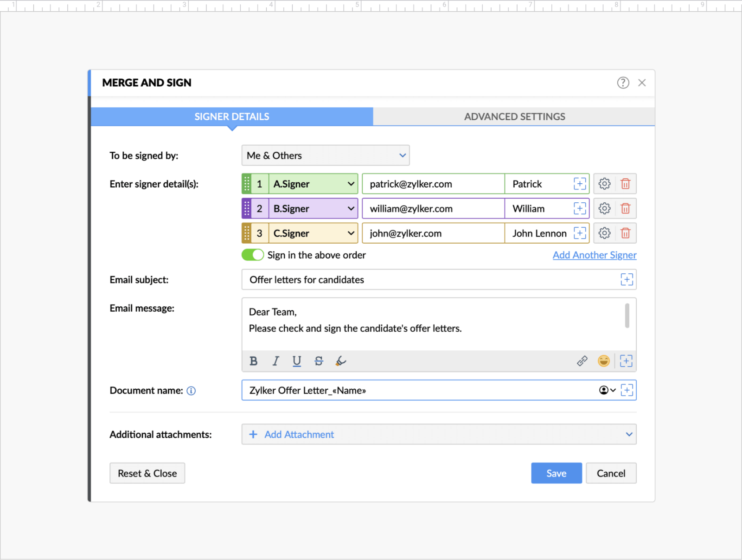Open the emoji picker
742x560 pixels.
[603, 361]
